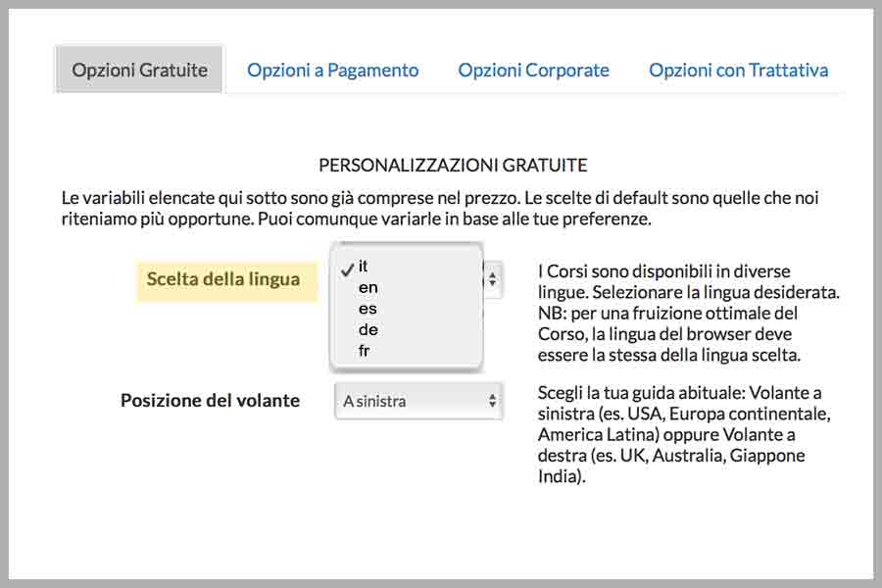The width and height of the screenshot is (882, 588).
Task: Click the checkmark icon beside 'it'
Action: [x=347, y=269]
